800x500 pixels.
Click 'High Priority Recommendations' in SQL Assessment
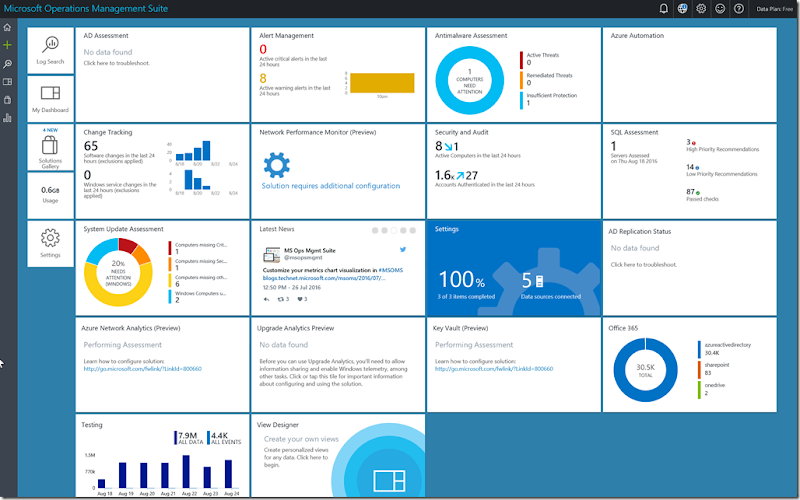(722, 149)
